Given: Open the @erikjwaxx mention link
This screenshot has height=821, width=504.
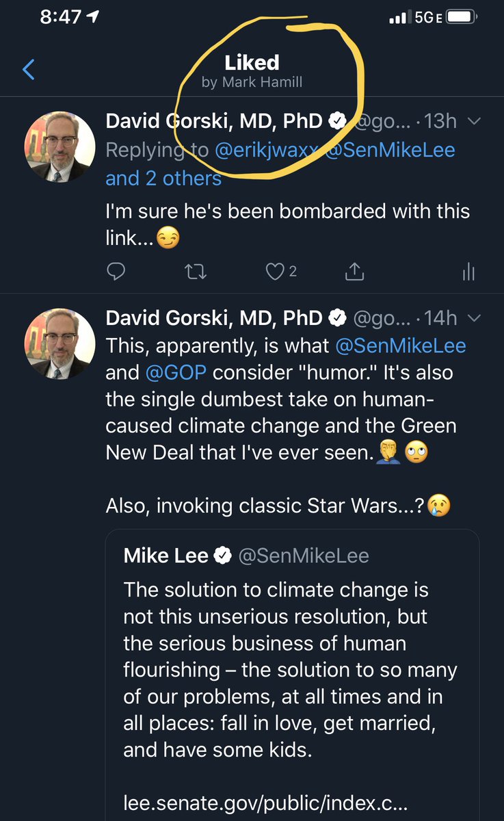Looking at the screenshot, I should click(261, 151).
